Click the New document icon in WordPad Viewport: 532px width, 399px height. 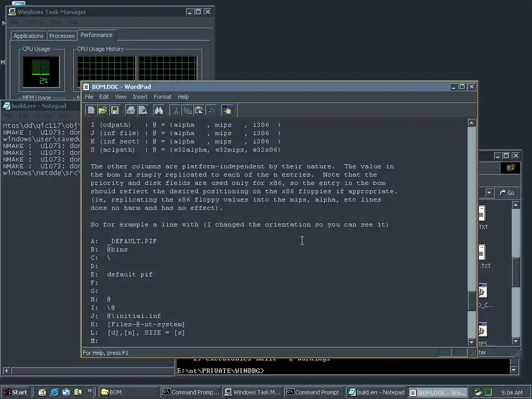[x=91, y=110]
